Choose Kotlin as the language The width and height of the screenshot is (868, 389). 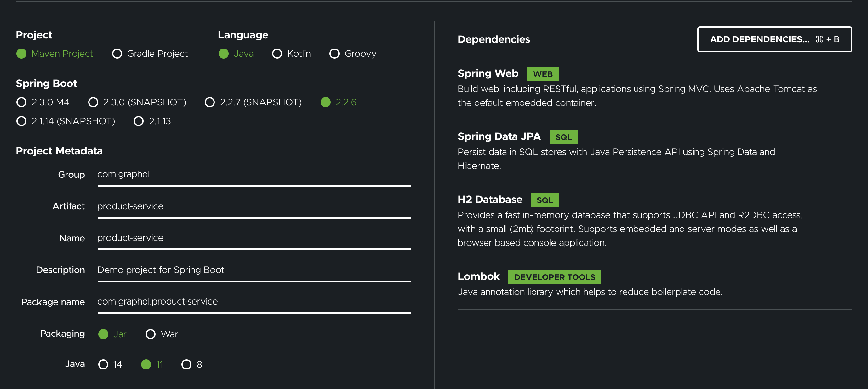(291, 54)
